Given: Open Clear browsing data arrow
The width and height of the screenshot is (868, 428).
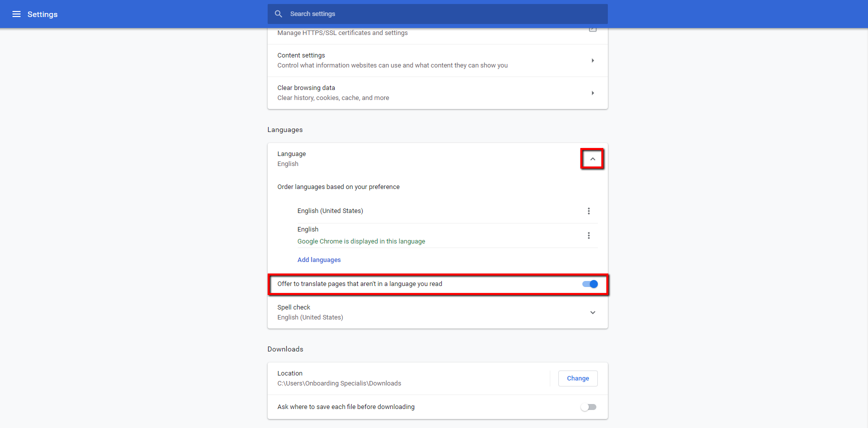Looking at the screenshot, I should pyautogui.click(x=593, y=93).
